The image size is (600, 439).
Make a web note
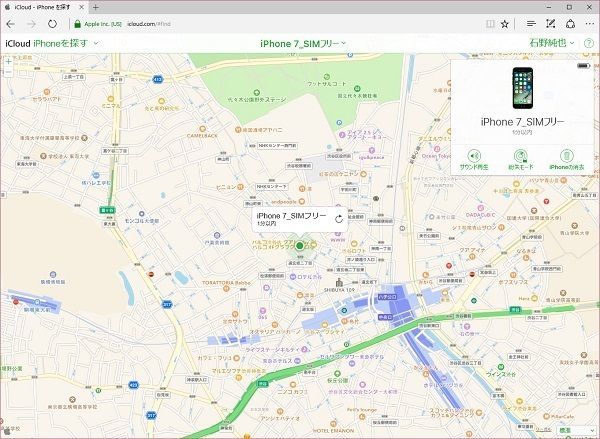coord(550,24)
